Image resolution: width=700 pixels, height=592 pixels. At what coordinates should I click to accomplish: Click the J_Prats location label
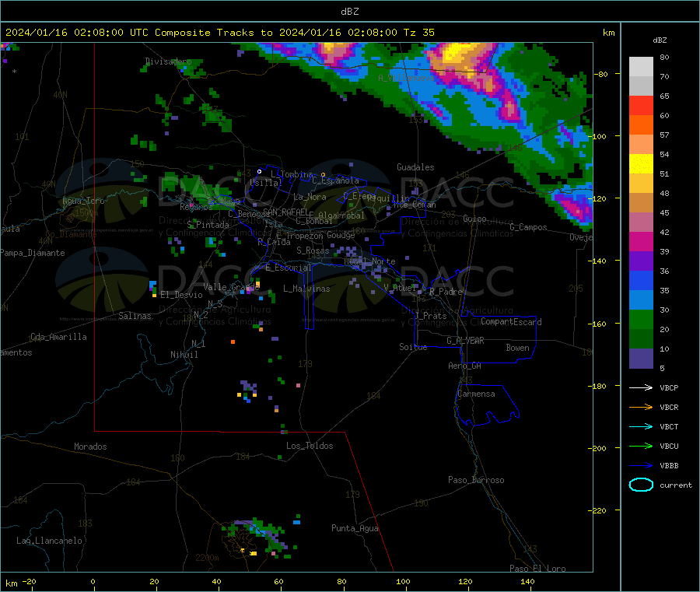click(x=431, y=316)
